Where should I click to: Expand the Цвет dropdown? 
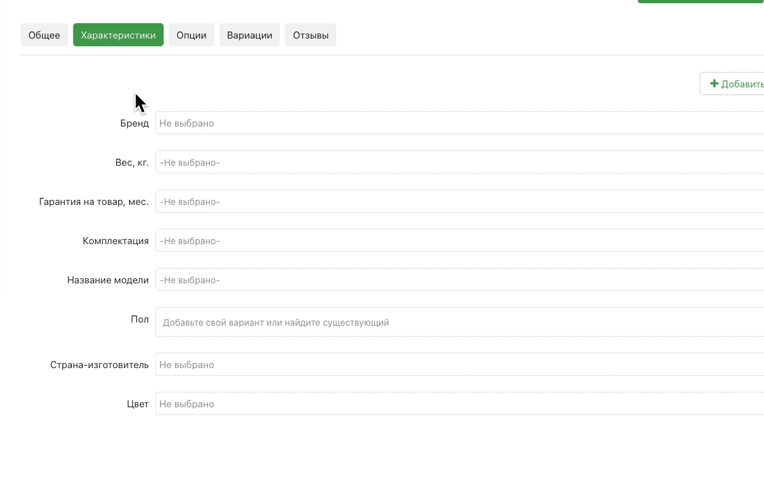[x=459, y=403]
